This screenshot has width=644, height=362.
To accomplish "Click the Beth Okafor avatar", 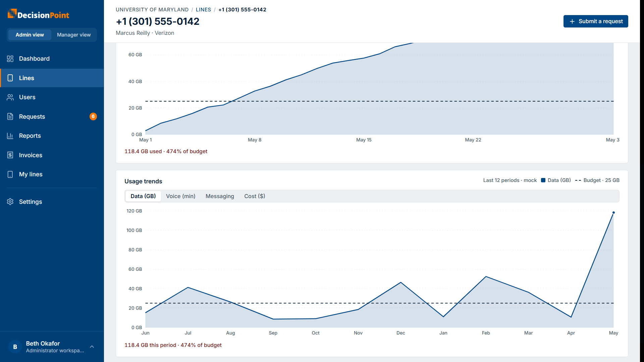I will (x=15, y=347).
